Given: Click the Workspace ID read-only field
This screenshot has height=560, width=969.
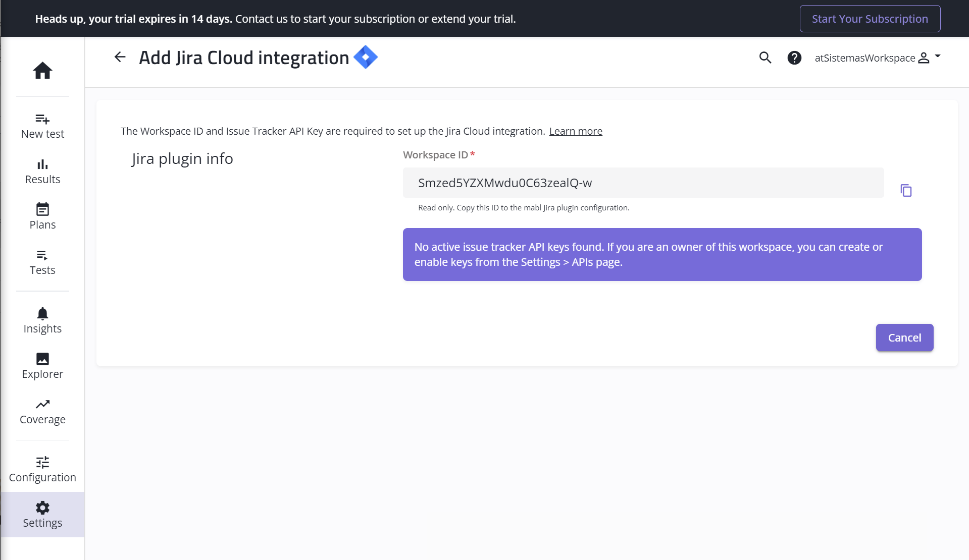Looking at the screenshot, I should click(x=643, y=183).
